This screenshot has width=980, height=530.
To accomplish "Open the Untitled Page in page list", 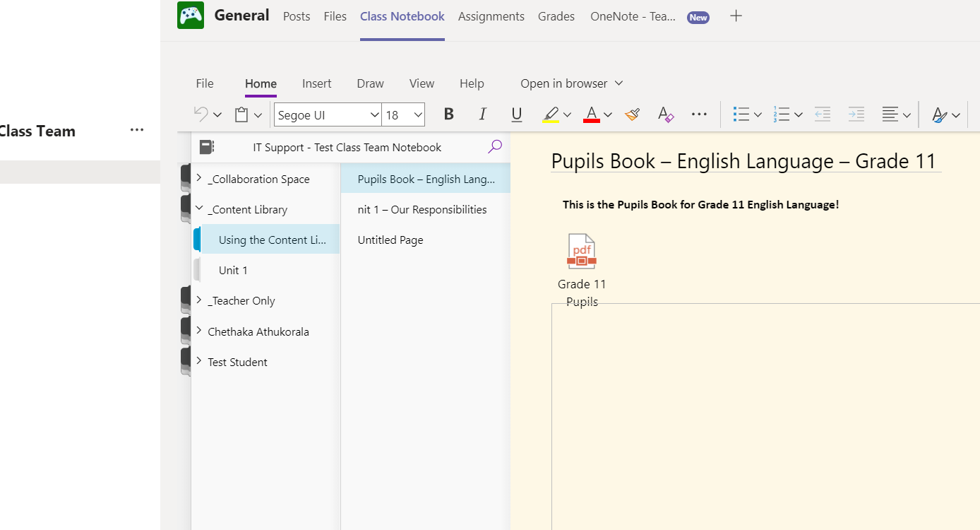I will (390, 240).
